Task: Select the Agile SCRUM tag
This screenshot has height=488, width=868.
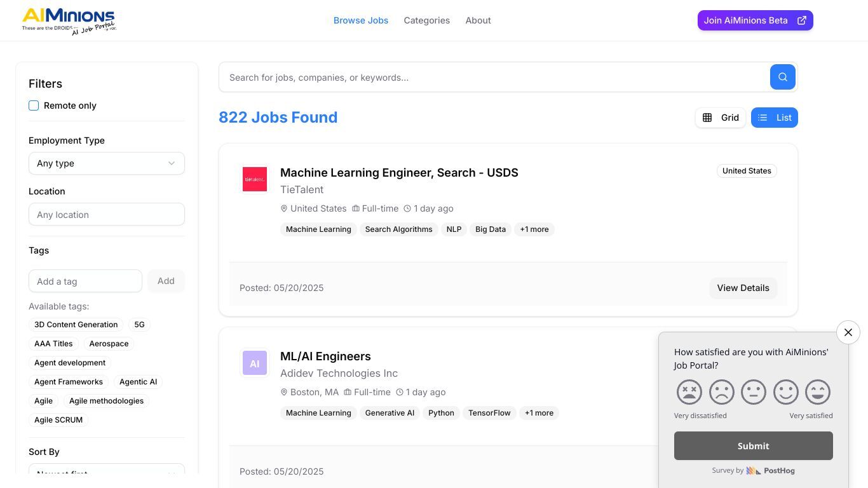Action: pyautogui.click(x=58, y=420)
